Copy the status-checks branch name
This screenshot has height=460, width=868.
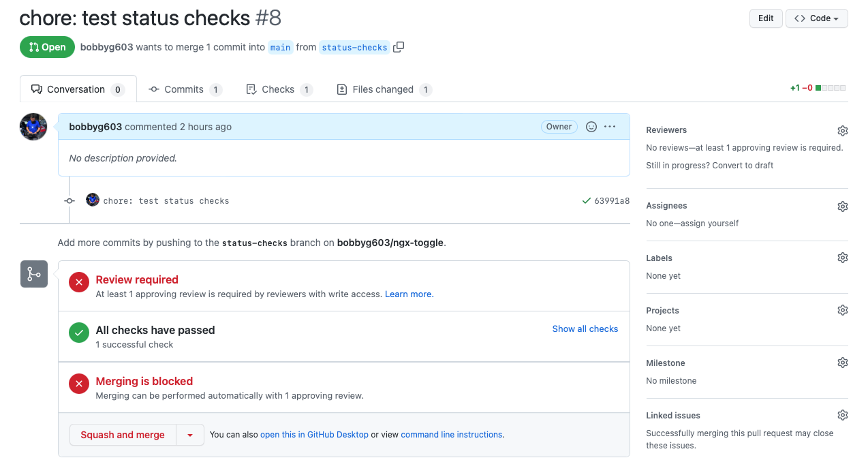pos(399,46)
